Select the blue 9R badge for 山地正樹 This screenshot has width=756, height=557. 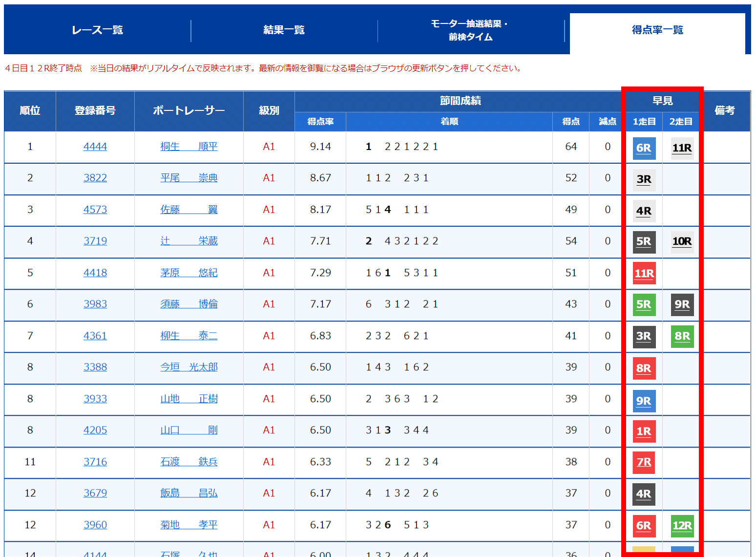[644, 400]
